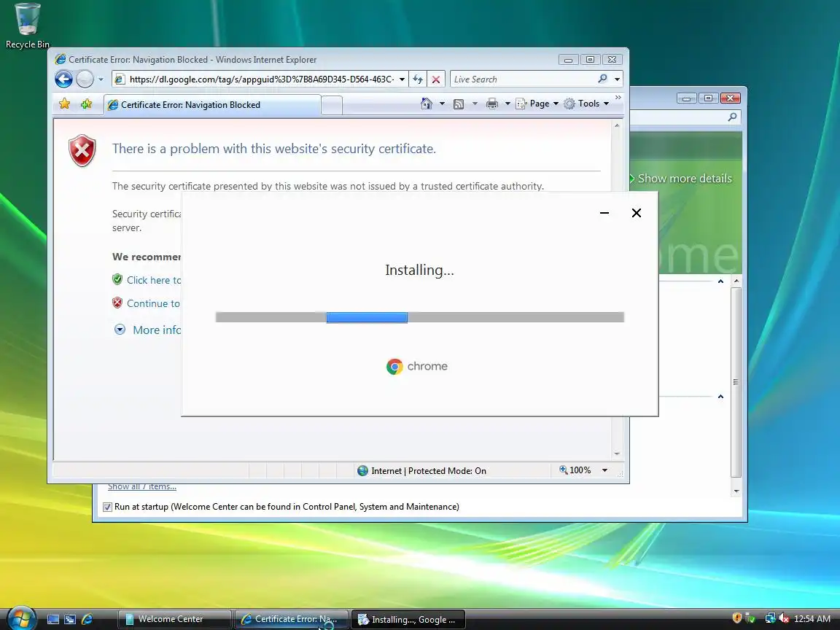This screenshot has width=840, height=630.
Task: Open the Tools menu
Action: click(586, 104)
